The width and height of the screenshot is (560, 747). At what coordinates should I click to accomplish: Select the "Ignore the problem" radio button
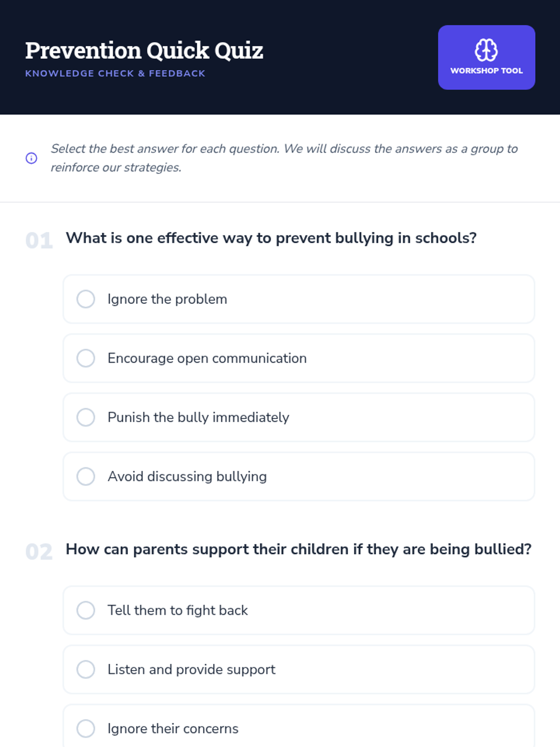pyautogui.click(x=86, y=299)
